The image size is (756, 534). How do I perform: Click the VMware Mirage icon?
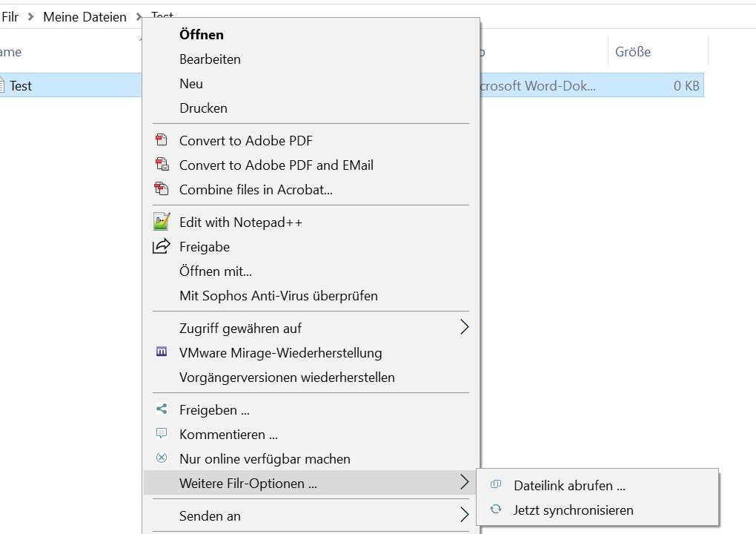pyautogui.click(x=161, y=352)
